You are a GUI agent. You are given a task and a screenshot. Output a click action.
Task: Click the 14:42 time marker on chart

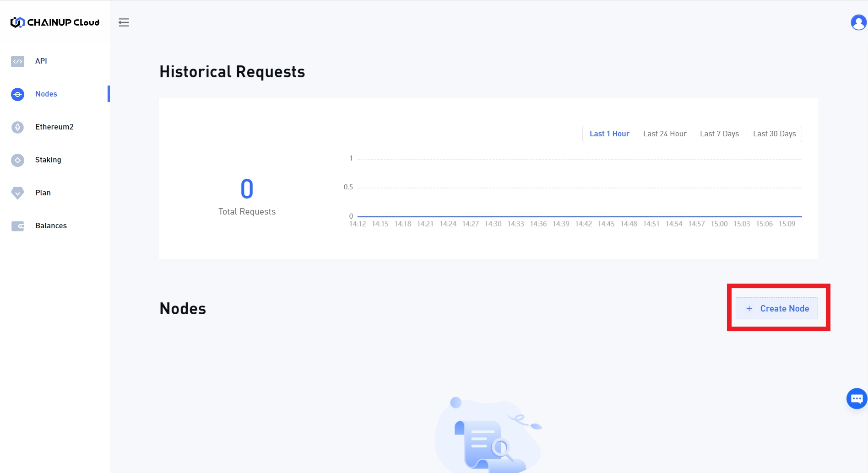click(583, 224)
